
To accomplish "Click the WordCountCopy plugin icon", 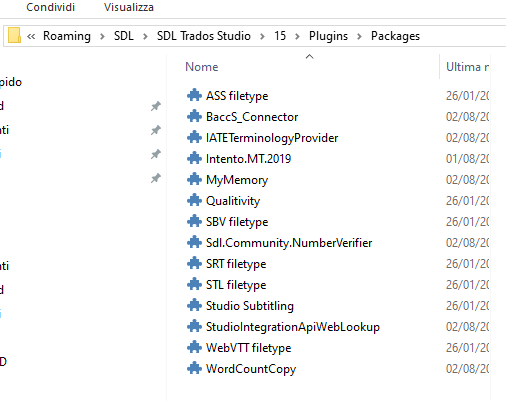I will 194,369.
